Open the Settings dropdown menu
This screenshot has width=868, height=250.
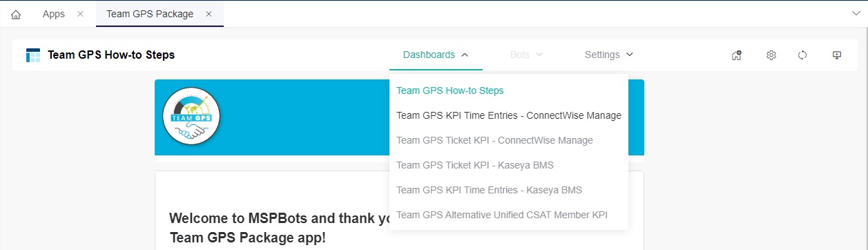pyautogui.click(x=609, y=55)
